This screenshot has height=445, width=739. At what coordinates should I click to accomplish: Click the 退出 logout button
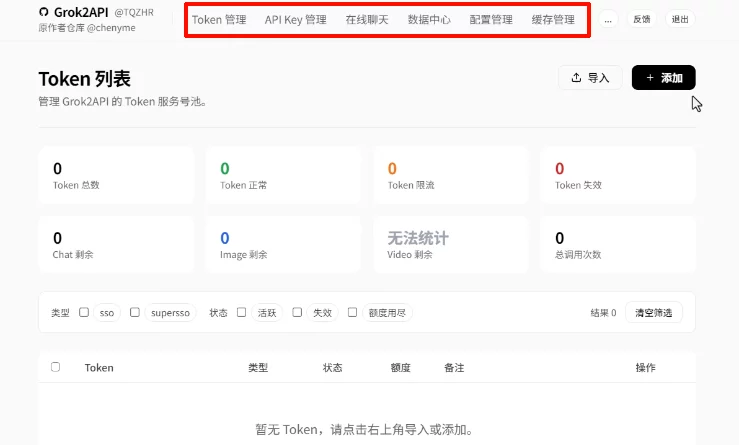680,19
